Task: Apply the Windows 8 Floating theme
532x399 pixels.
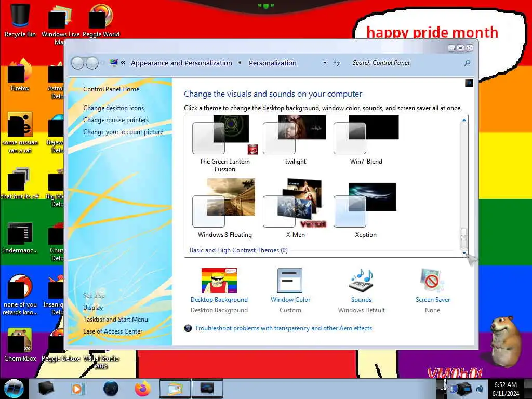Action: click(x=224, y=208)
